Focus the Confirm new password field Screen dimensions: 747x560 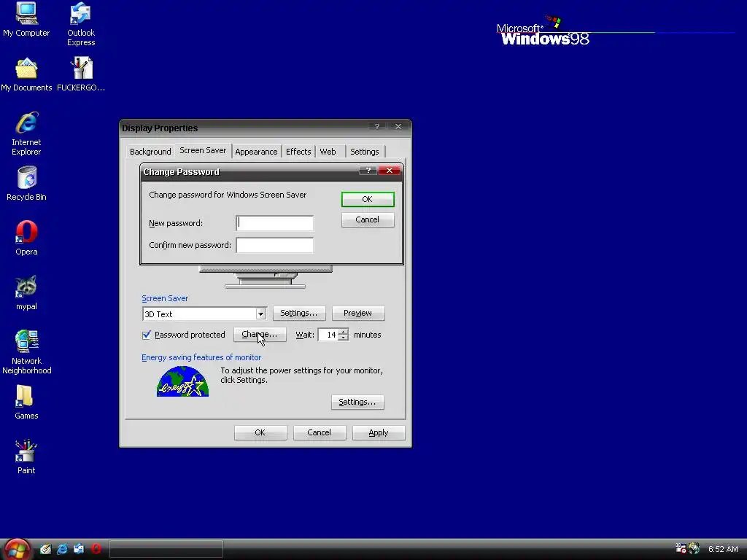(275, 245)
